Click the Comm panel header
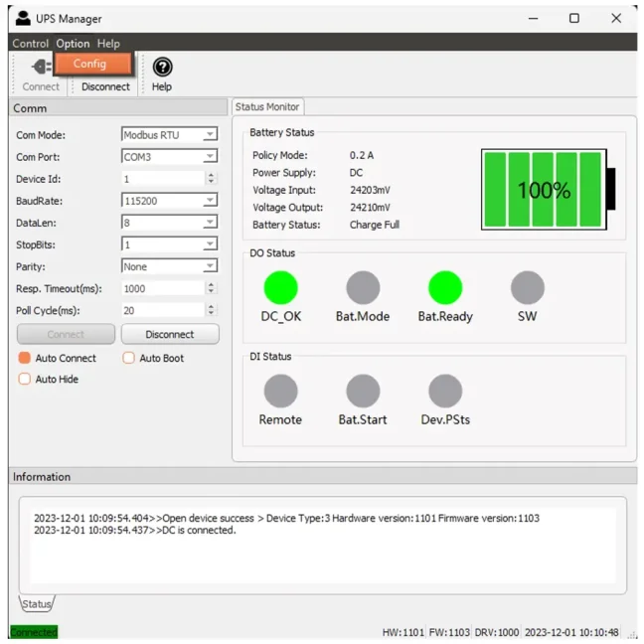The width and height of the screenshot is (644, 644). coord(118,108)
